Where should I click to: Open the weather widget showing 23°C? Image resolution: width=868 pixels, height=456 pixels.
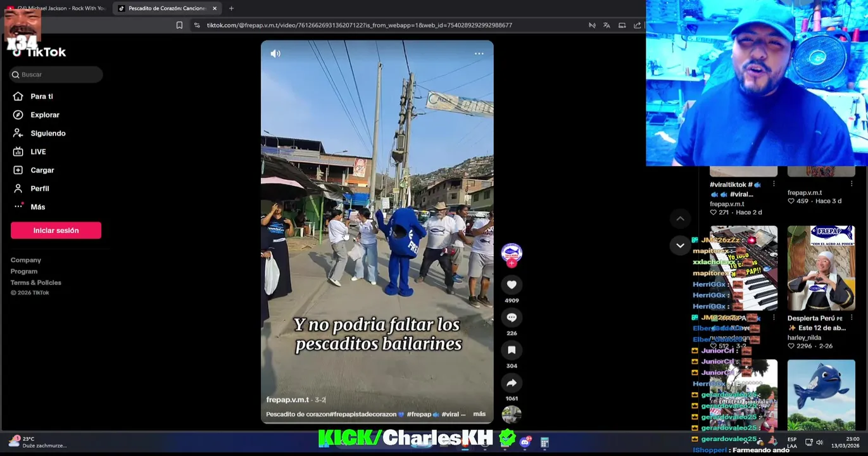(37, 442)
